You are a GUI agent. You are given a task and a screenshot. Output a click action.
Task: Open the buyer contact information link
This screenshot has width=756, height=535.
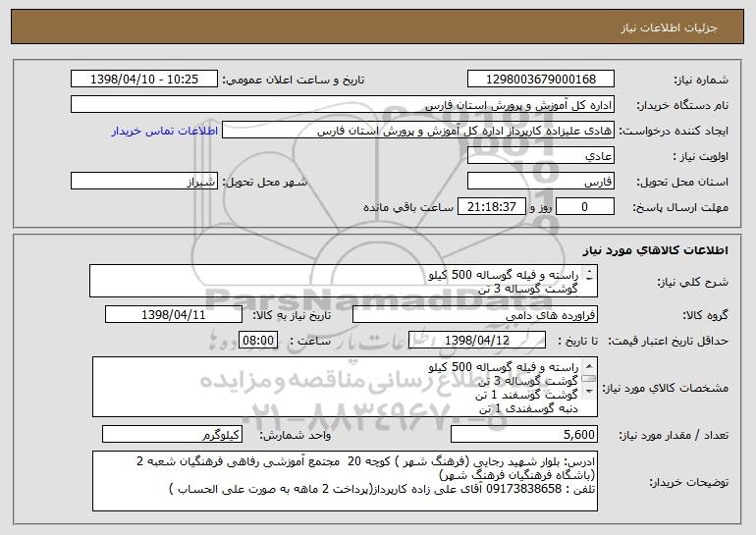[x=164, y=132]
